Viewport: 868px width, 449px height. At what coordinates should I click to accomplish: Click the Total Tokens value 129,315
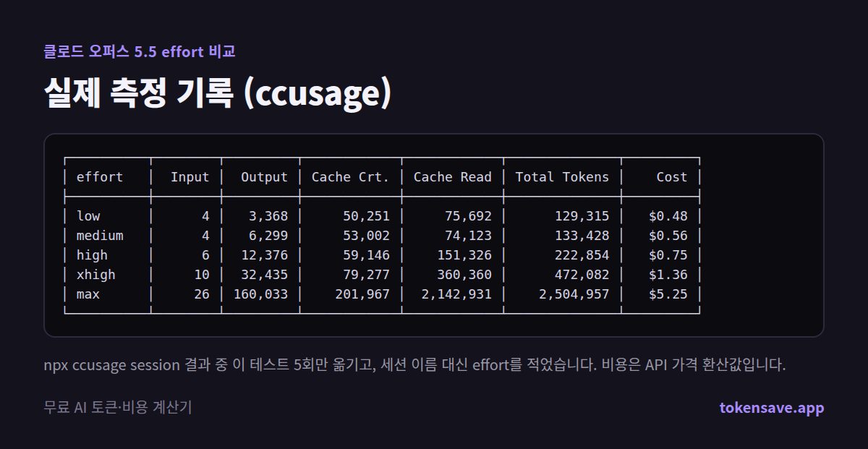[582, 215]
